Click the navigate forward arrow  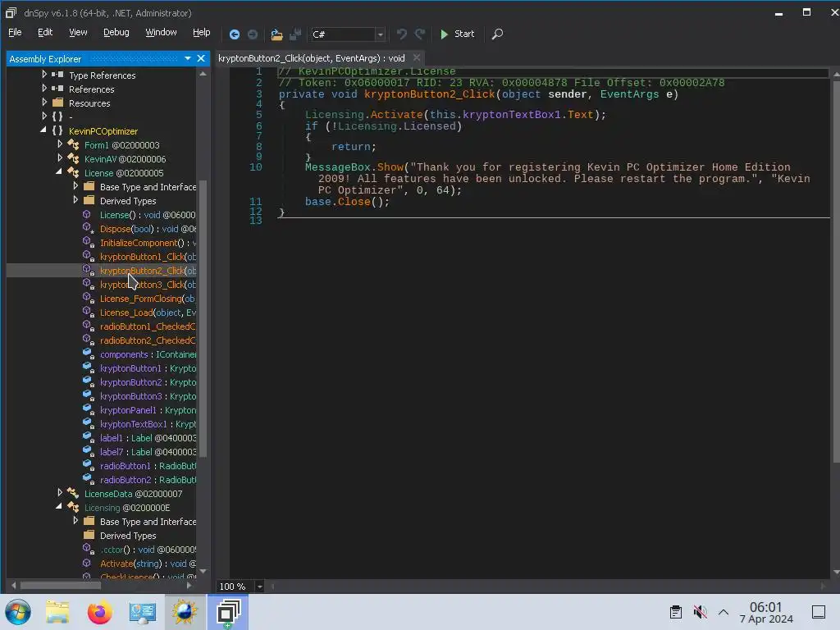[253, 34]
